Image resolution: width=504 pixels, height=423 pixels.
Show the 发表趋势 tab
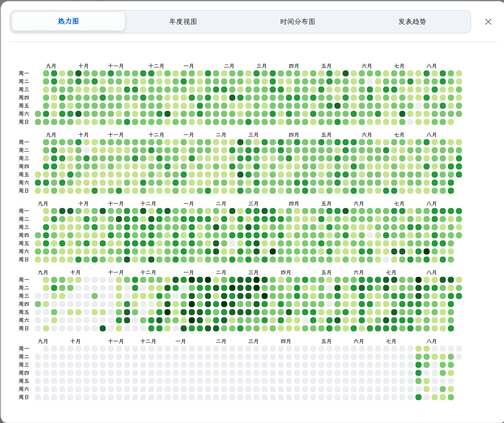[x=412, y=22]
